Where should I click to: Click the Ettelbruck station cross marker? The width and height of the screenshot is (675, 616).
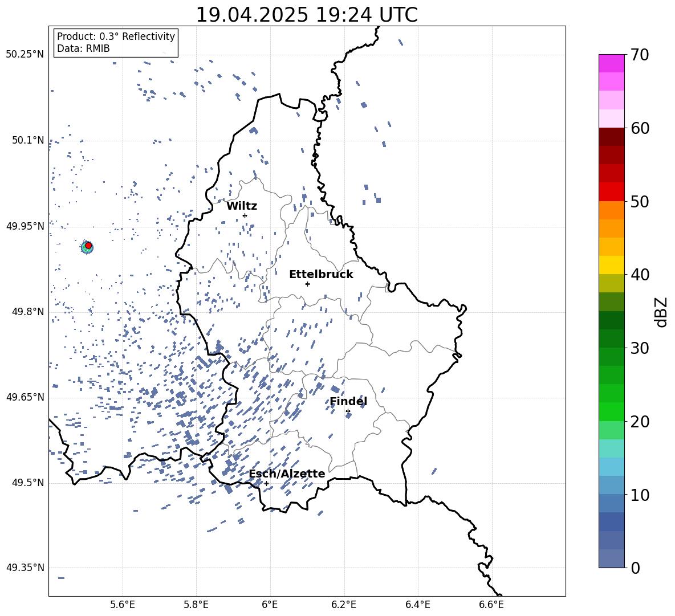[307, 284]
